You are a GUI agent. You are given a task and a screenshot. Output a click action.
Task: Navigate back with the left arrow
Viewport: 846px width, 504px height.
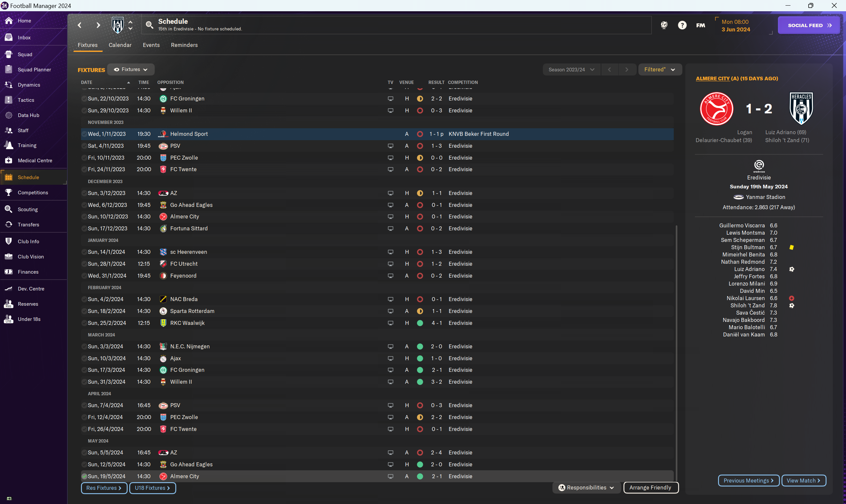(x=79, y=25)
